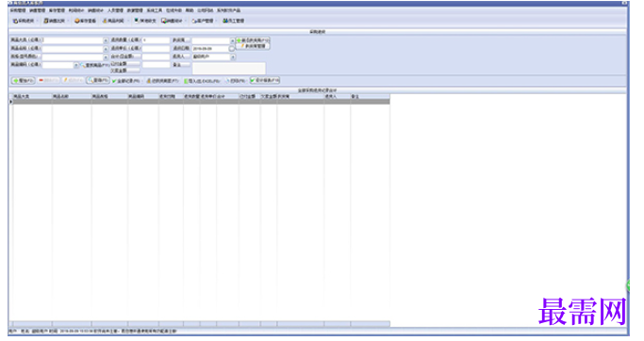The image size is (644, 341).
Task: Click the 备注 remarks text area
Action: coord(229,69)
